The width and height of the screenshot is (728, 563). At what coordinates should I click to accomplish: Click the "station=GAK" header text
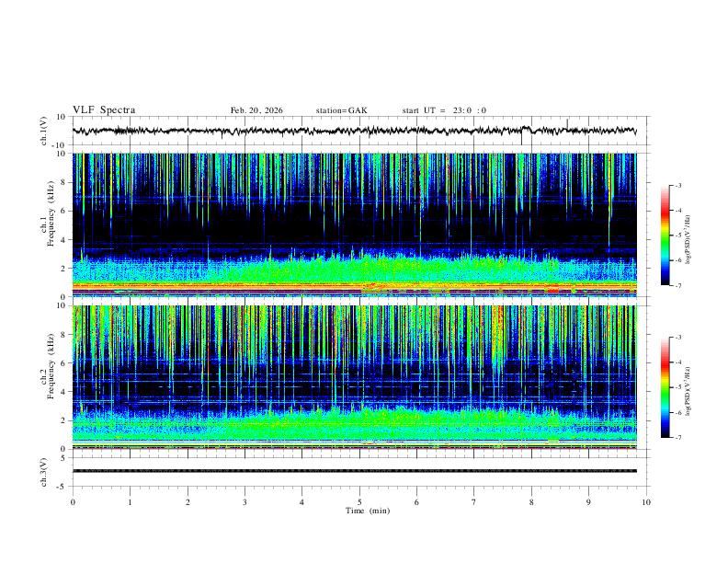point(341,110)
